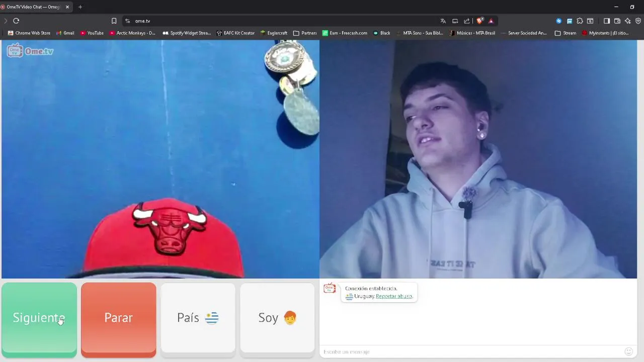Expand the Partners bookmark folder
Image resolution: width=644 pixels, height=362 pixels.
click(x=305, y=33)
